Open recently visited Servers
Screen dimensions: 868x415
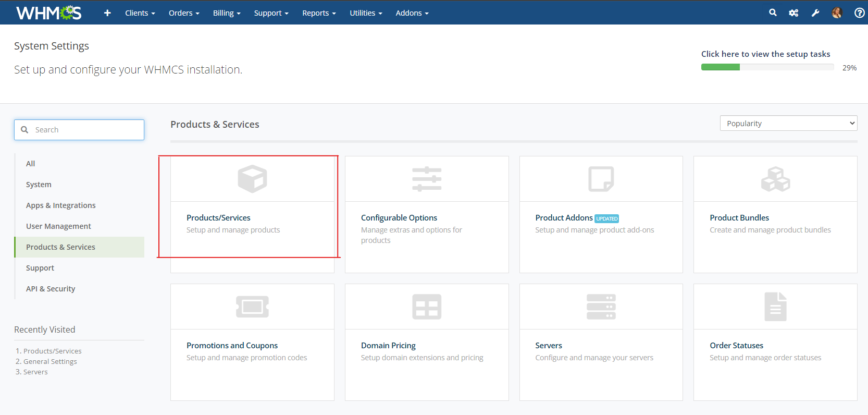(x=35, y=372)
